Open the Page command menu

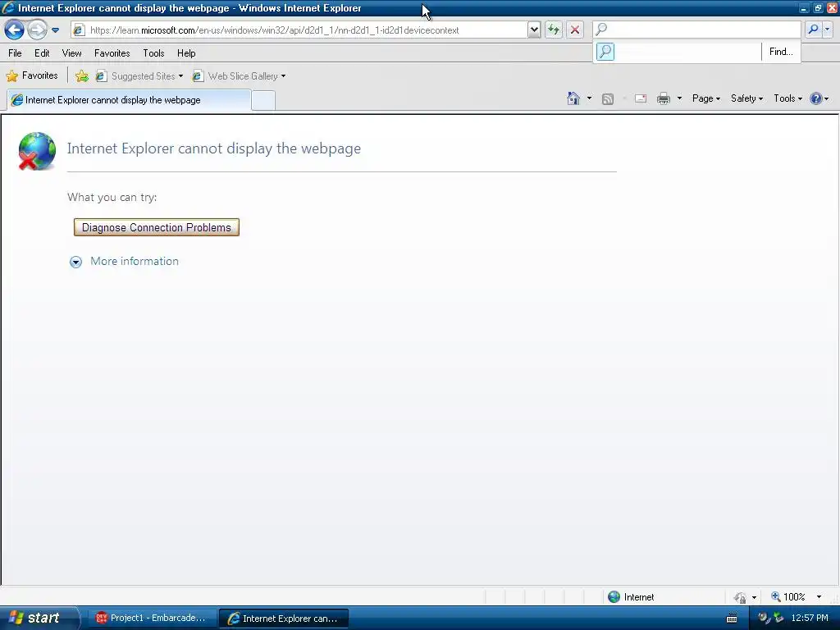(x=705, y=98)
